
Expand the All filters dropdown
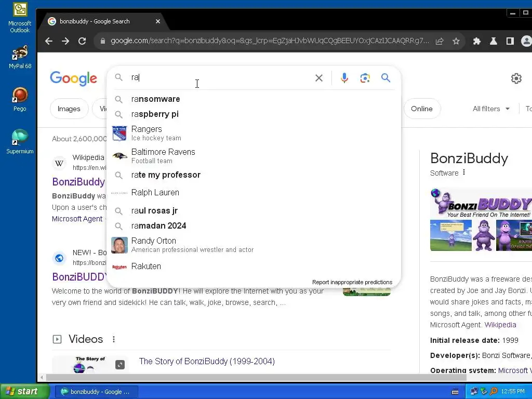(x=491, y=109)
